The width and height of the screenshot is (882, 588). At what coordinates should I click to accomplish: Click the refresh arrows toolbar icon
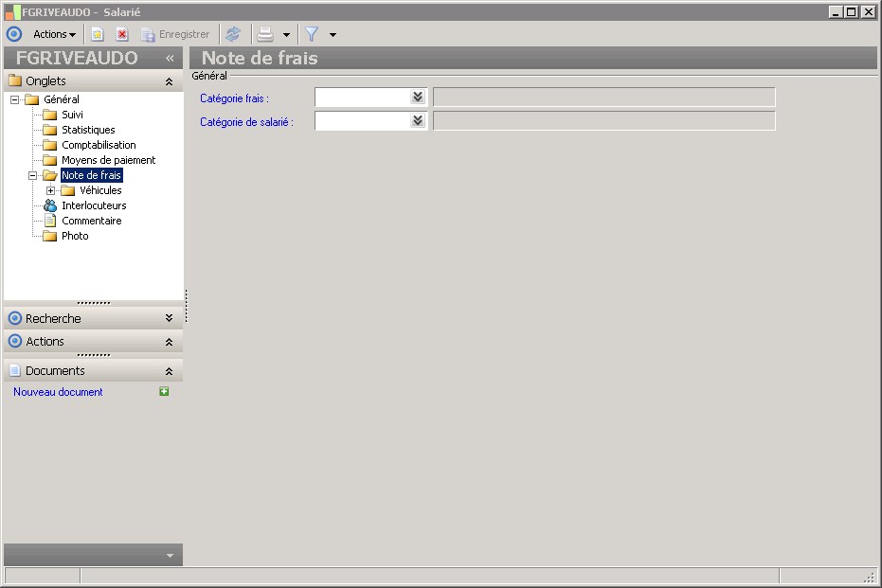click(233, 34)
